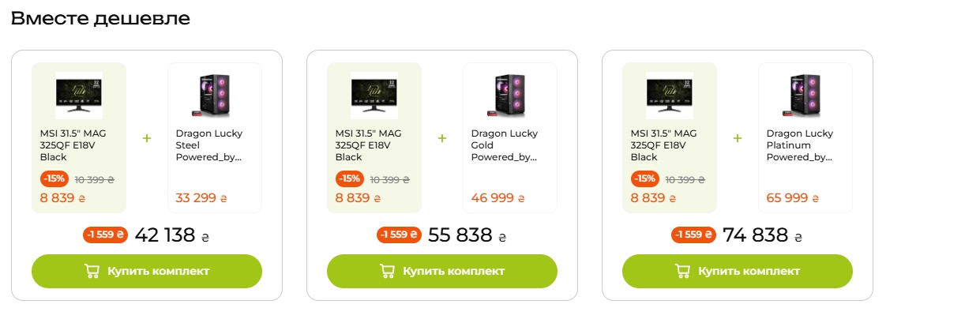
Task: Click cart icon in first bundle button
Action: coord(92,271)
